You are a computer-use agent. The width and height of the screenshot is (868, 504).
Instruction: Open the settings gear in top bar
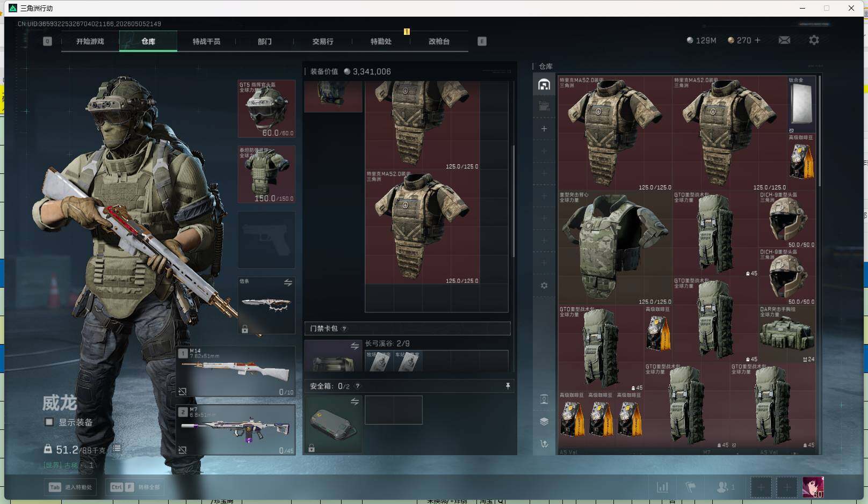(814, 40)
